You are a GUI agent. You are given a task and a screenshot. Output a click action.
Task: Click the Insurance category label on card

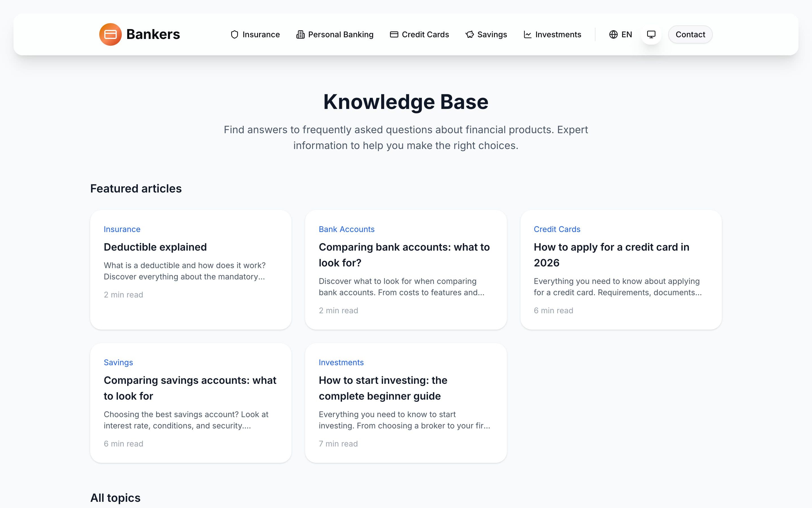tap(122, 229)
